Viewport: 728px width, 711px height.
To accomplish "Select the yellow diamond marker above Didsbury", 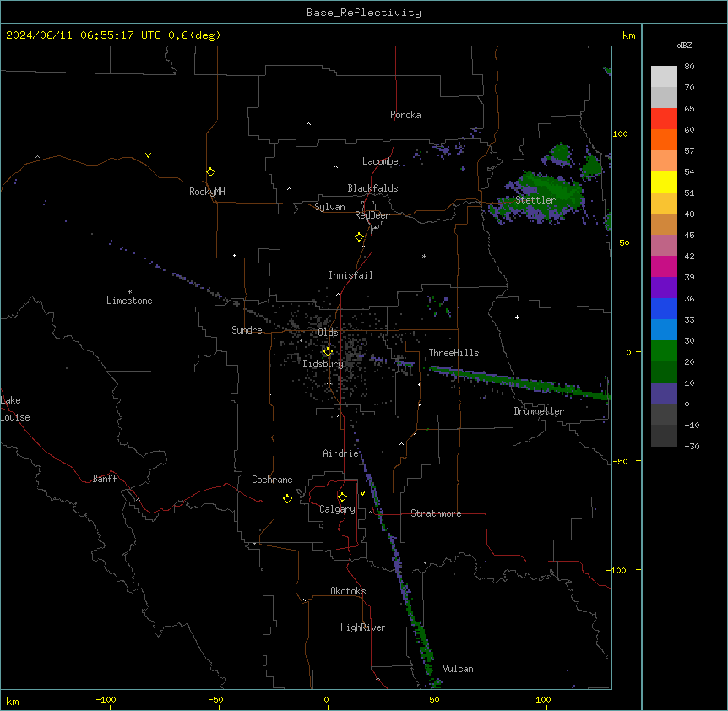I will click(x=328, y=352).
